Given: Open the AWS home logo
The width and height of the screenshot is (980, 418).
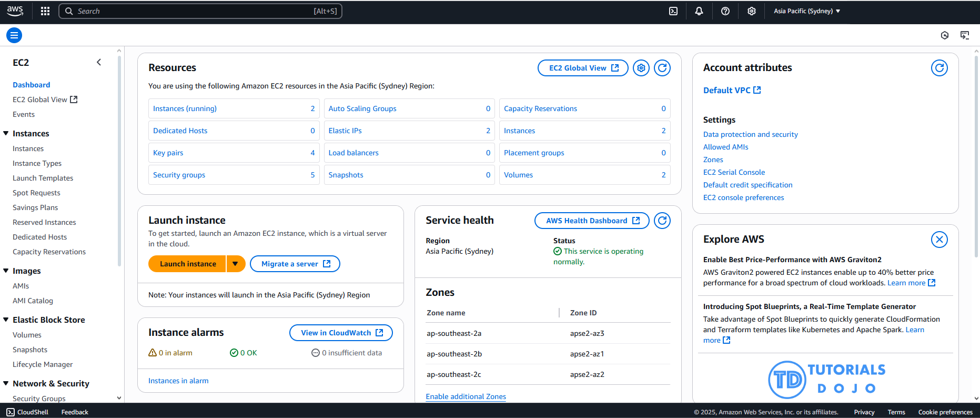Looking at the screenshot, I should [15, 11].
